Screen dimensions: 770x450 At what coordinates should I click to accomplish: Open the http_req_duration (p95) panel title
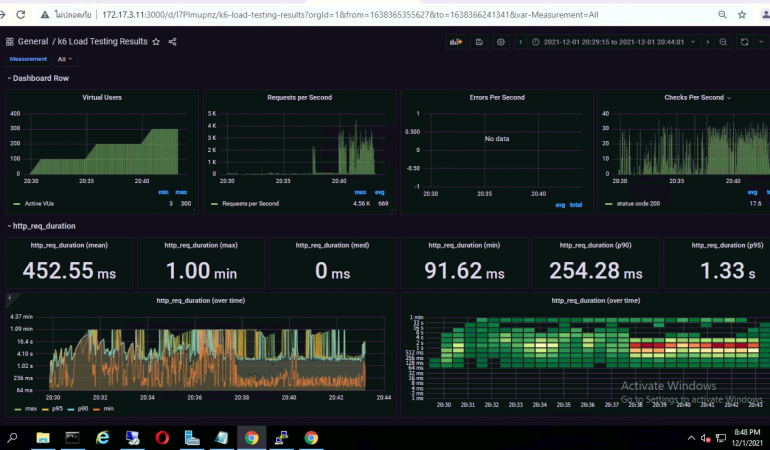(x=727, y=245)
